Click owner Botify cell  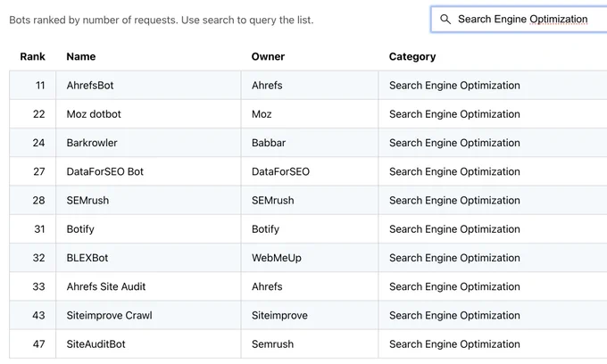click(x=310, y=228)
